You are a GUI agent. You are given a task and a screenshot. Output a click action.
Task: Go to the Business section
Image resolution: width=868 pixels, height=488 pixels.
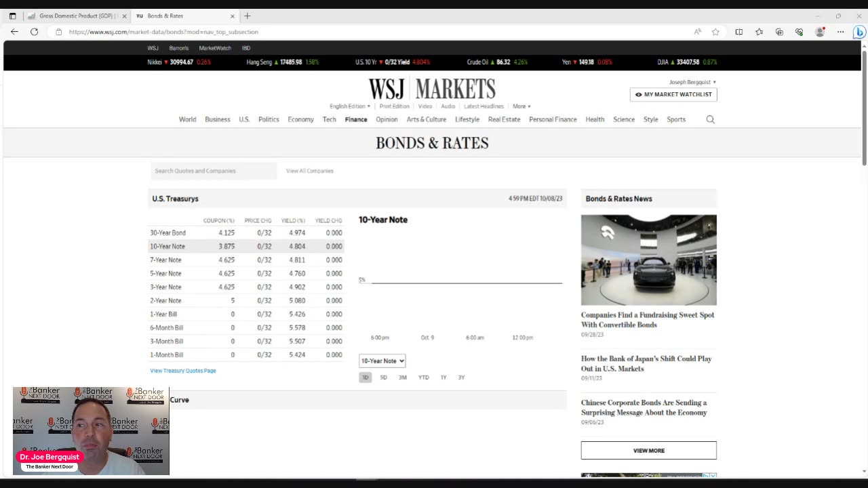218,119
